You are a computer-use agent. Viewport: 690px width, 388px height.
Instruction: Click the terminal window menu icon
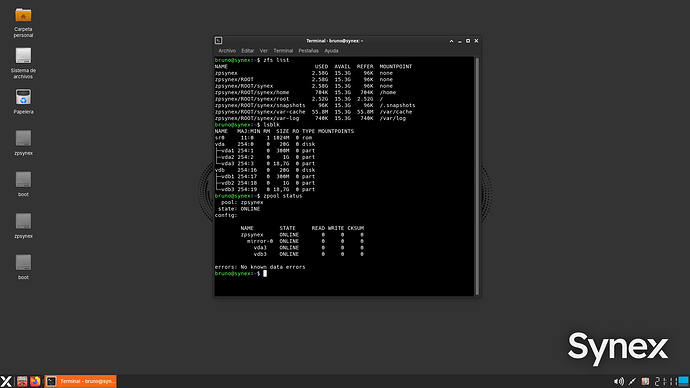218,40
